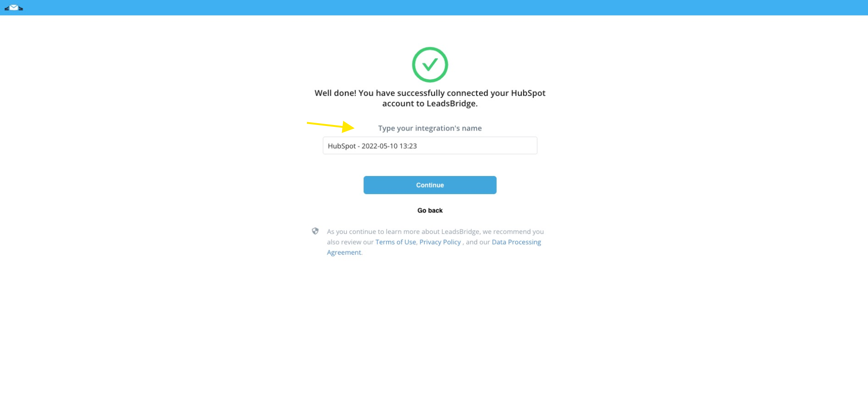Click the 'HubSpot - 2022-05-10 13:23' text
Image resolution: width=868 pixels, height=395 pixels.
372,146
